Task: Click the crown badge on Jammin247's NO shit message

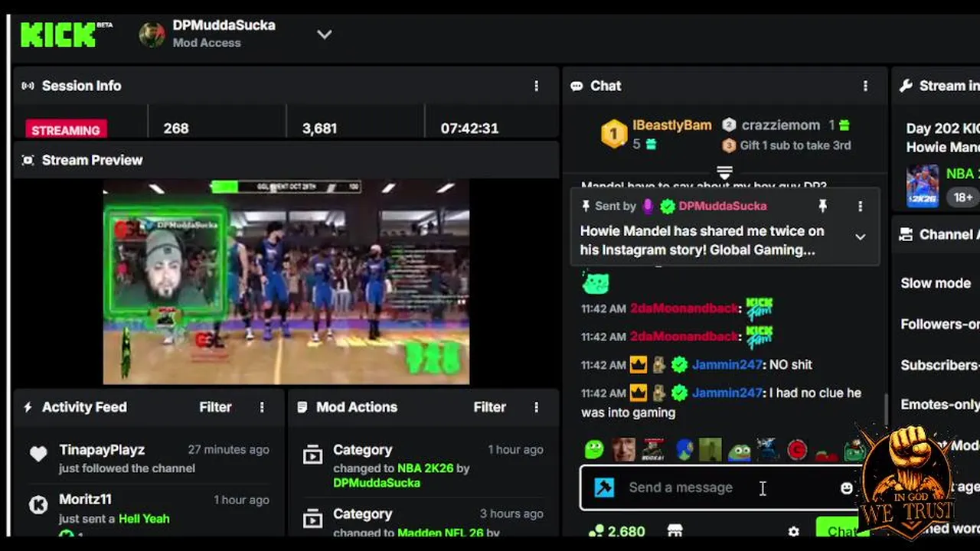Action: point(639,365)
